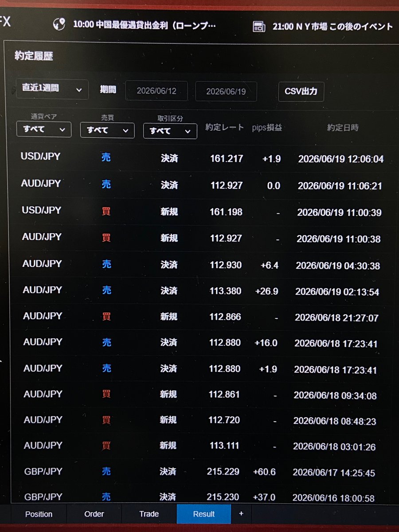Click the 約定履歴 panel title
The width and height of the screenshot is (399, 532).
click(x=34, y=56)
